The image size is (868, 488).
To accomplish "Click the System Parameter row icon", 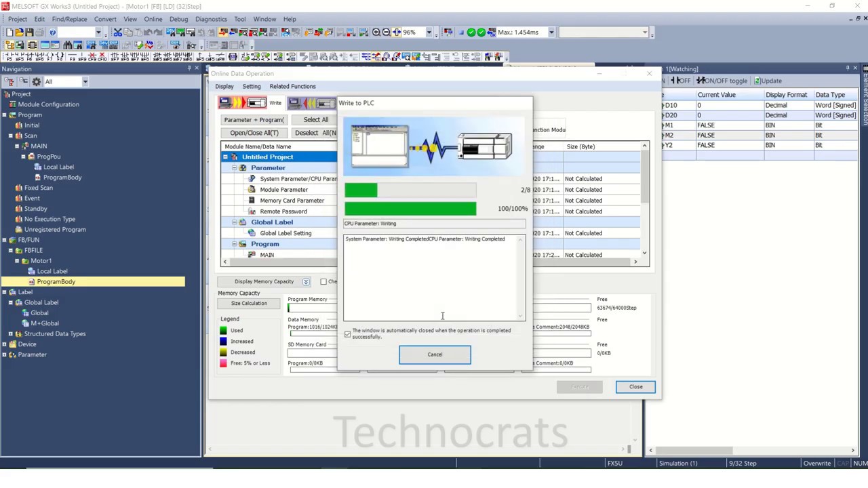I will coord(252,179).
